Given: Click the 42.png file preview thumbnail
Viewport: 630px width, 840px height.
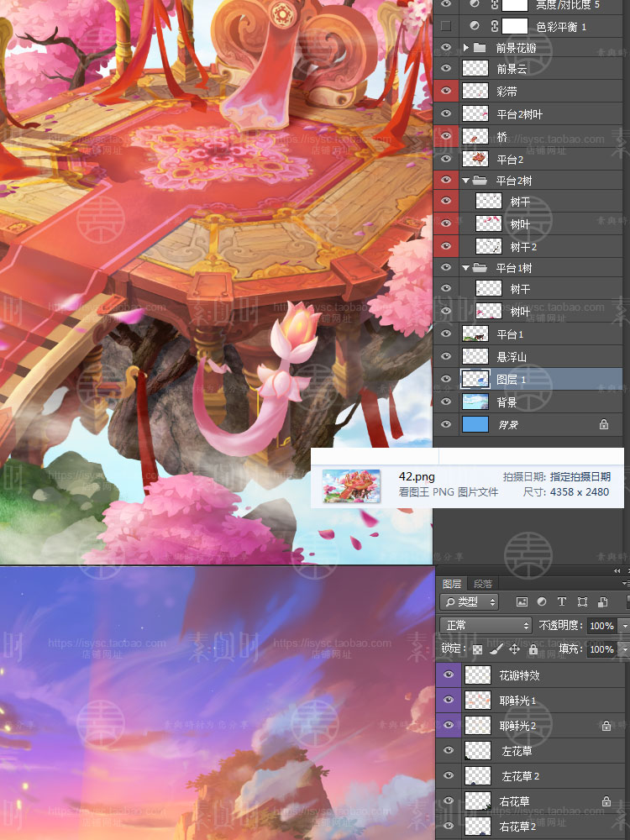Looking at the screenshot, I should (x=351, y=486).
